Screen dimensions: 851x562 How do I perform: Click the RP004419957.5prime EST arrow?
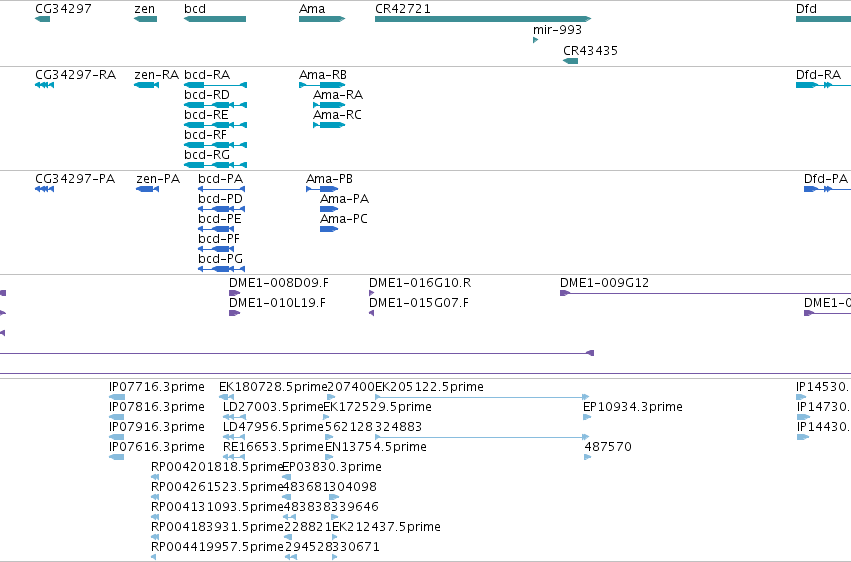(x=154, y=557)
